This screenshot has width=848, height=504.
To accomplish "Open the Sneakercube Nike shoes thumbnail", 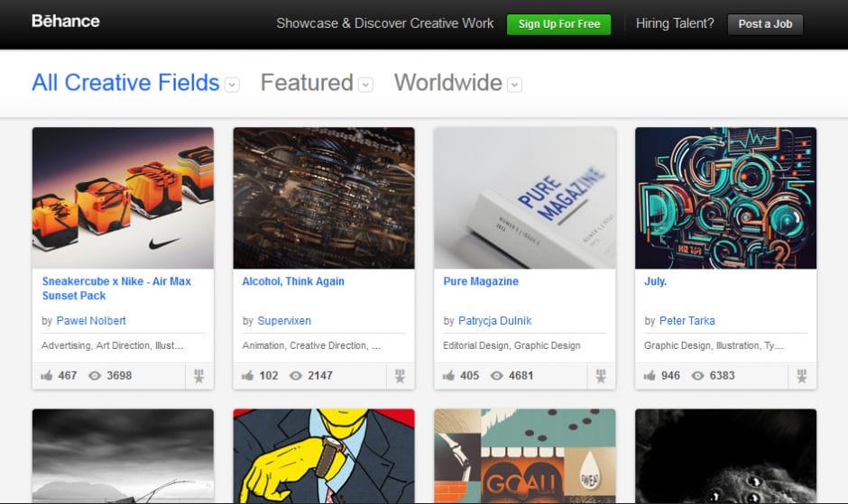I will 123,198.
